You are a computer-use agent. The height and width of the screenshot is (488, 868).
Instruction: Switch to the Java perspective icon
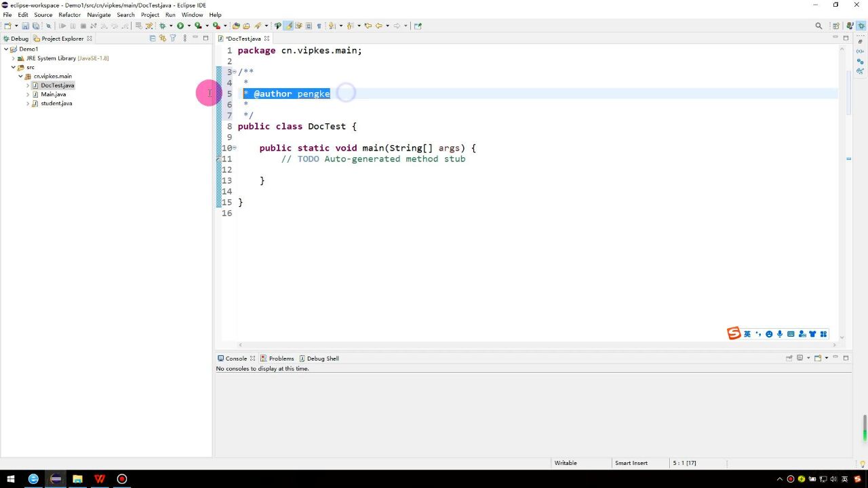point(849,26)
